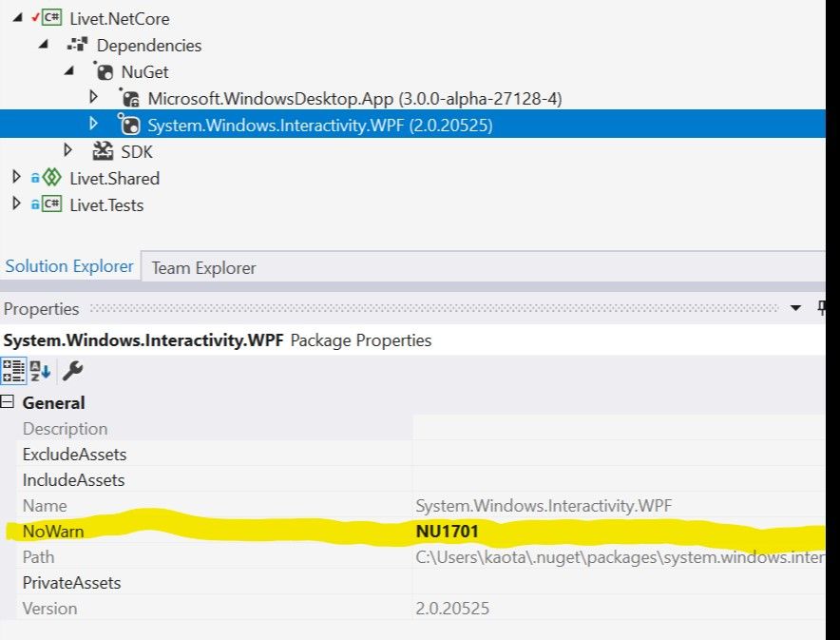Screen dimensions: 840x640
Task: Open Property Pages wrench icon
Action: [x=73, y=371]
